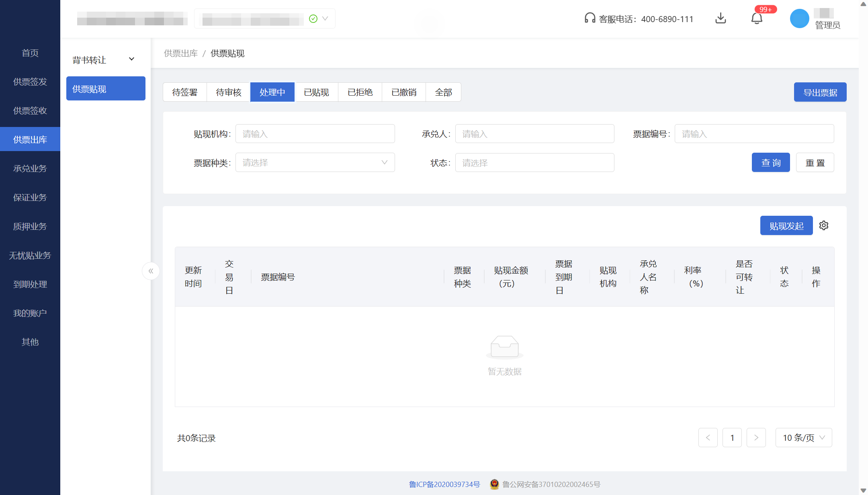The width and height of the screenshot is (868, 495).
Task: Click the 供票出库 breadcrumb link
Action: coord(181,53)
